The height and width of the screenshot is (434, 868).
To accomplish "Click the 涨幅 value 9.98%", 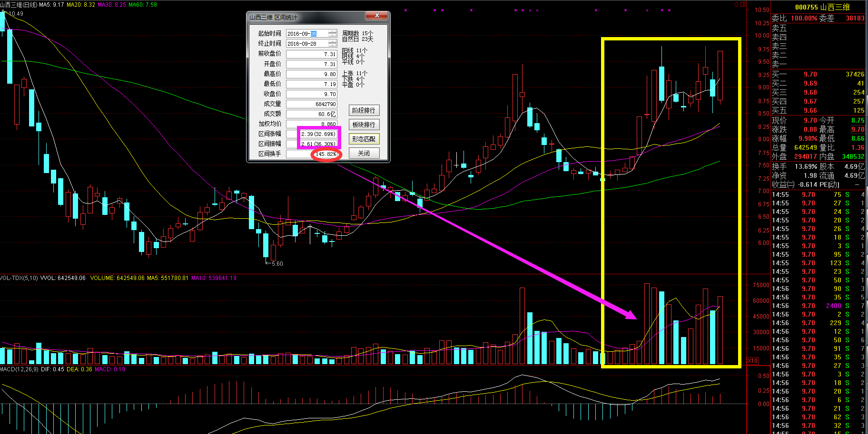I will point(808,139).
